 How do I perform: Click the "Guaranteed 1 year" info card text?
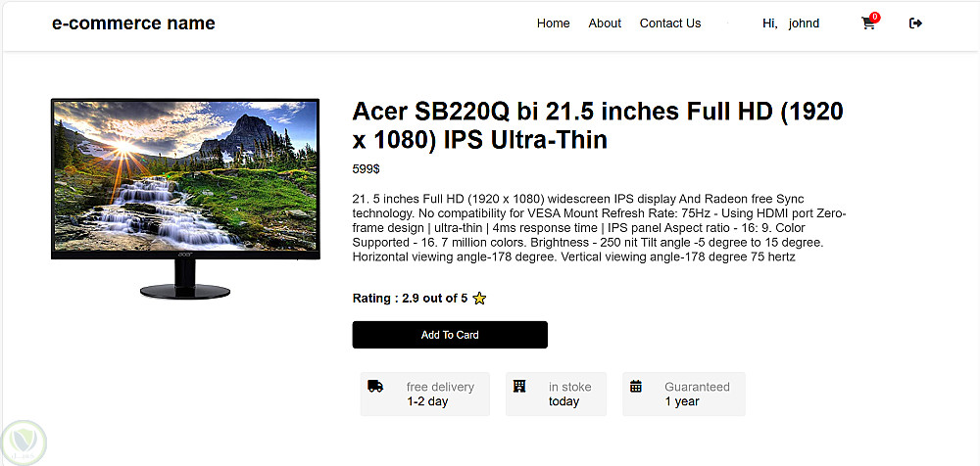point(696,394)
